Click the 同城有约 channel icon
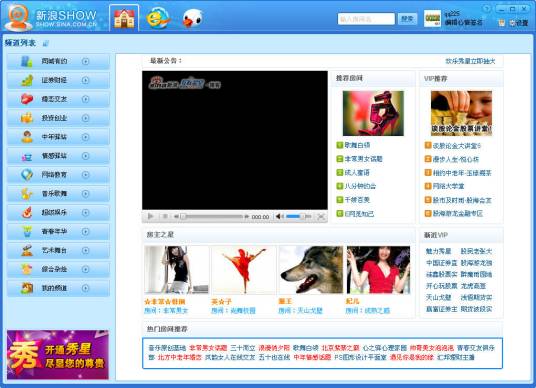 tap(27, 62)
